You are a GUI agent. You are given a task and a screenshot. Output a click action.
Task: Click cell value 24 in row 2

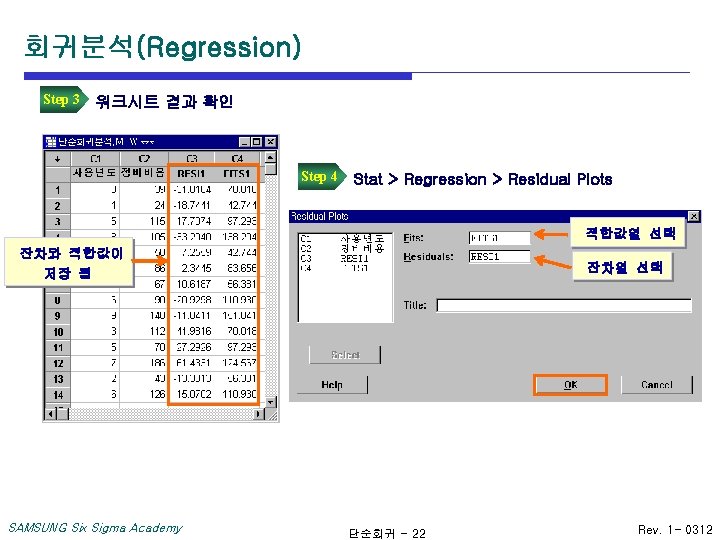pyautogui.click(x=144, y=206)
